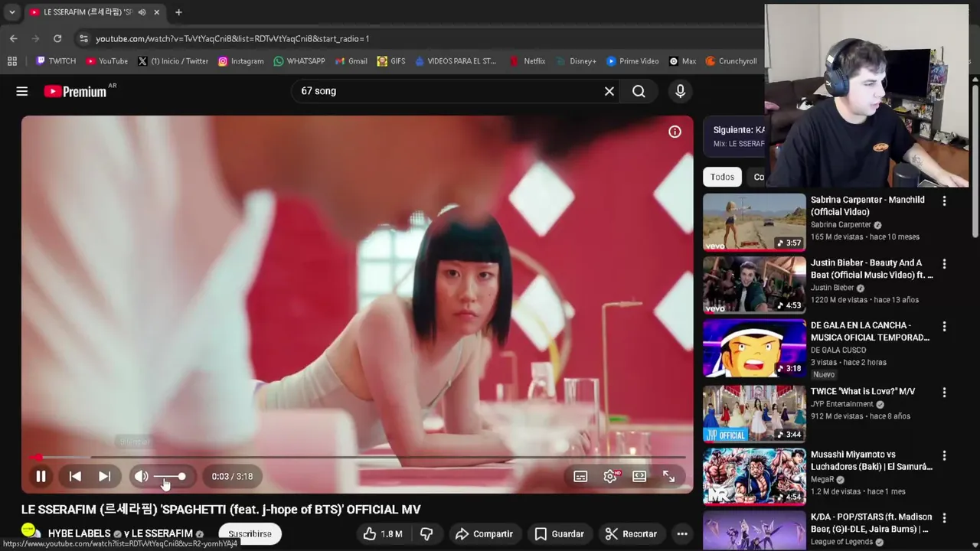
Task: Open options for Justin Bieber video
Action: tap(944, 263)
